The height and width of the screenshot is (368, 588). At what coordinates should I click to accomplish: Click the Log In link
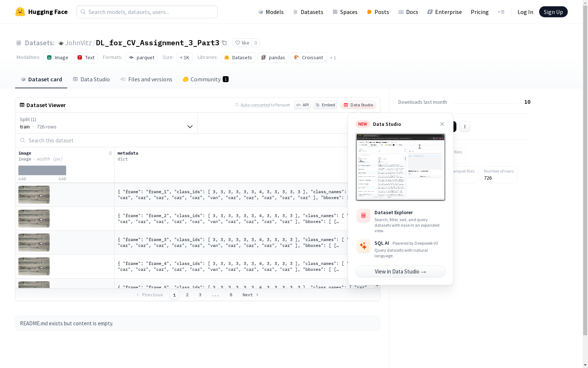point(525,12)
